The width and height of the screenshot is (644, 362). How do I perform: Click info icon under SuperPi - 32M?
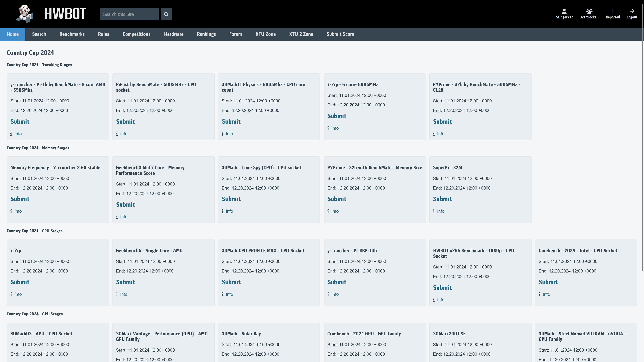434,211
